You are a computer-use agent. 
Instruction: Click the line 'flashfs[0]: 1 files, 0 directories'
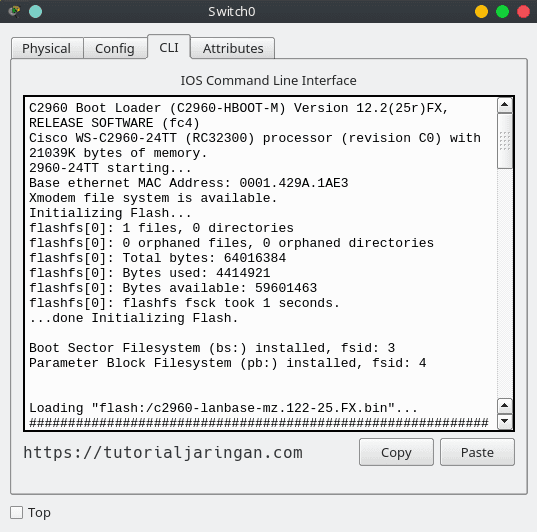pyautogui.click(x=161, y=228)
